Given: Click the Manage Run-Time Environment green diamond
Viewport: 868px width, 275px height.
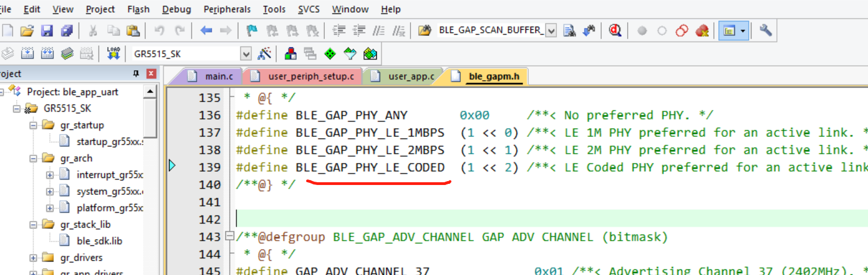Looking at the screenshot, I should 330,54.
